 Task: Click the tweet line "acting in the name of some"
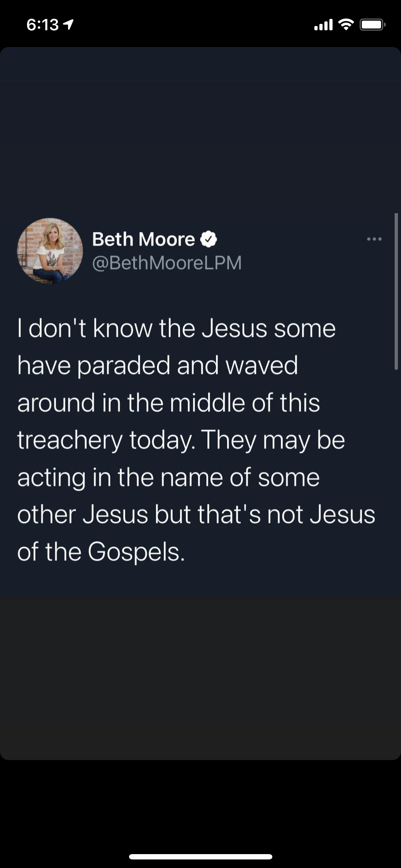coord(168,477)
